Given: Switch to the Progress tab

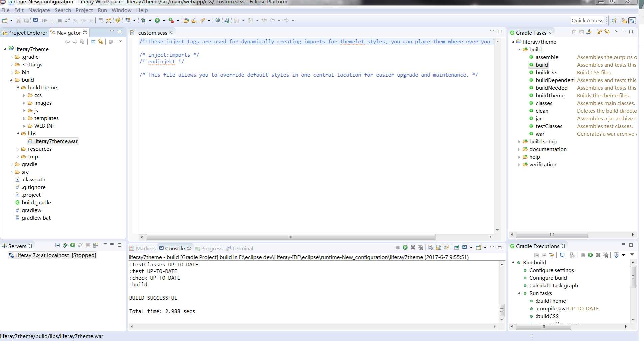Looking at the screenshot, I should [x=209, y=248].
